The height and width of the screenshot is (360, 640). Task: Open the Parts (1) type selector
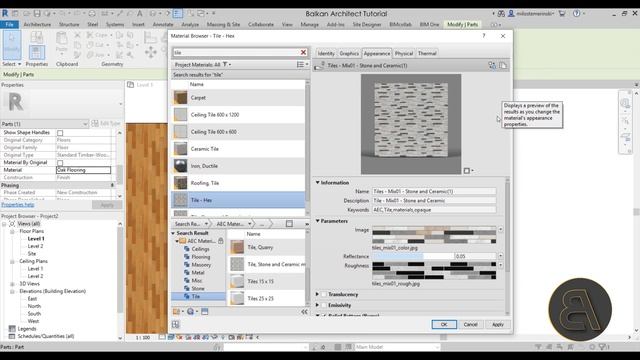(x=44, y=124)
